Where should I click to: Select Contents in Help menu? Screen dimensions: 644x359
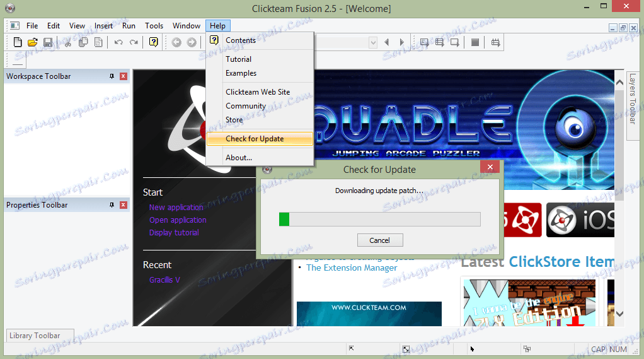pos(260,40)
